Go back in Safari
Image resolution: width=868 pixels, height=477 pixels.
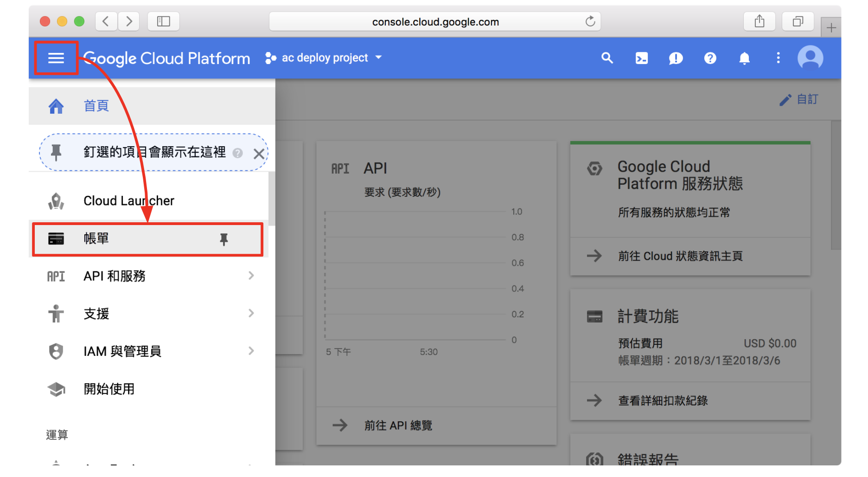[x=106, y=21]
